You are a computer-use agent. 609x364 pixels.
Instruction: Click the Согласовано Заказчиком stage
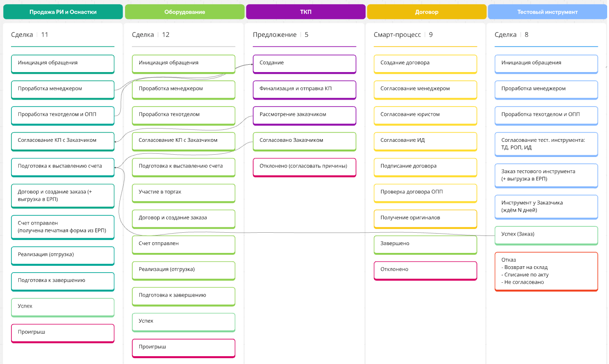tap(304, 140)
